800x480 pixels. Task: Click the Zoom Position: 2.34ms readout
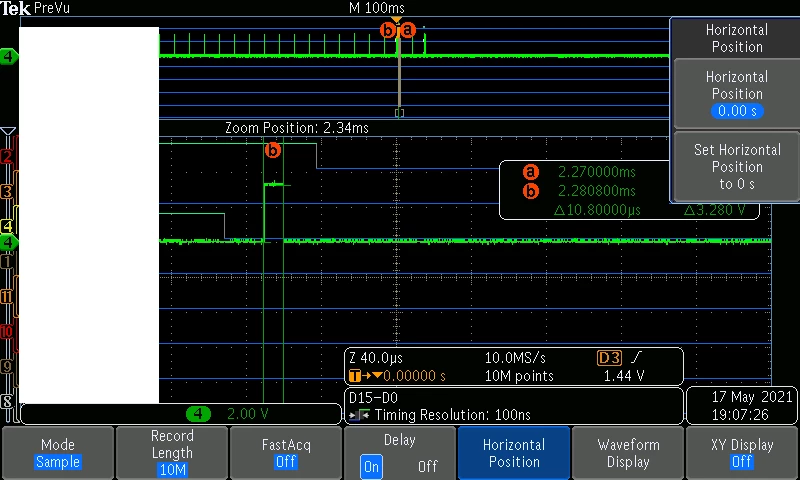tap(297, 128)
